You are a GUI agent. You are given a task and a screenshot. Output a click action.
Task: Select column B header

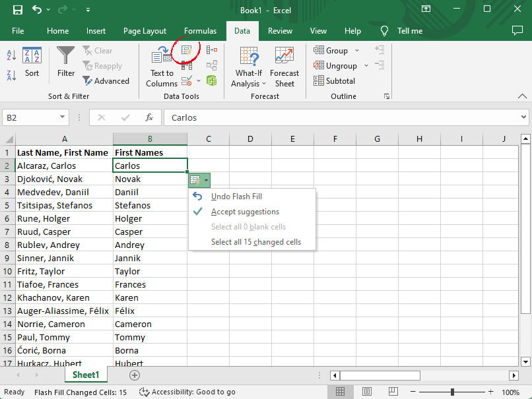pyautogui.click(x=150, y=139)
